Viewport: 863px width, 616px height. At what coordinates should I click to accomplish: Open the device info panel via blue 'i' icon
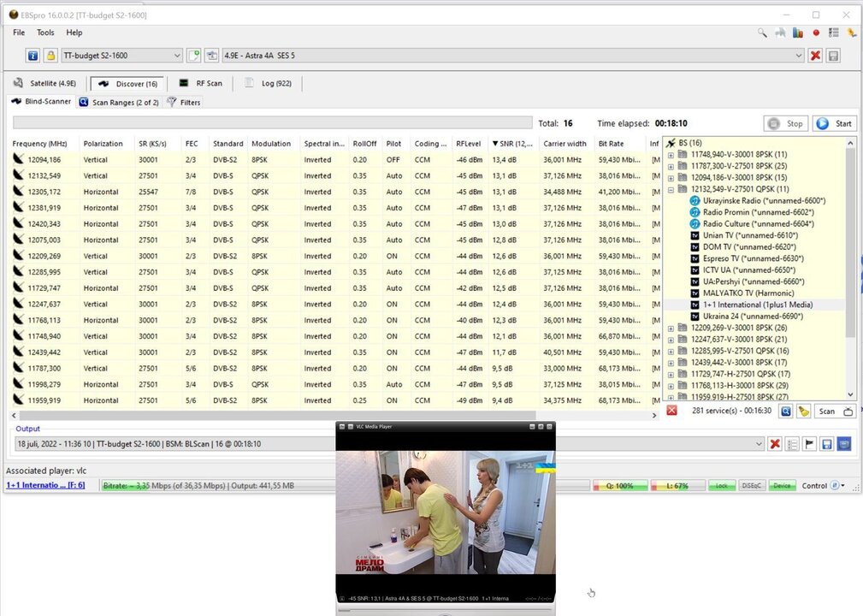32,55
